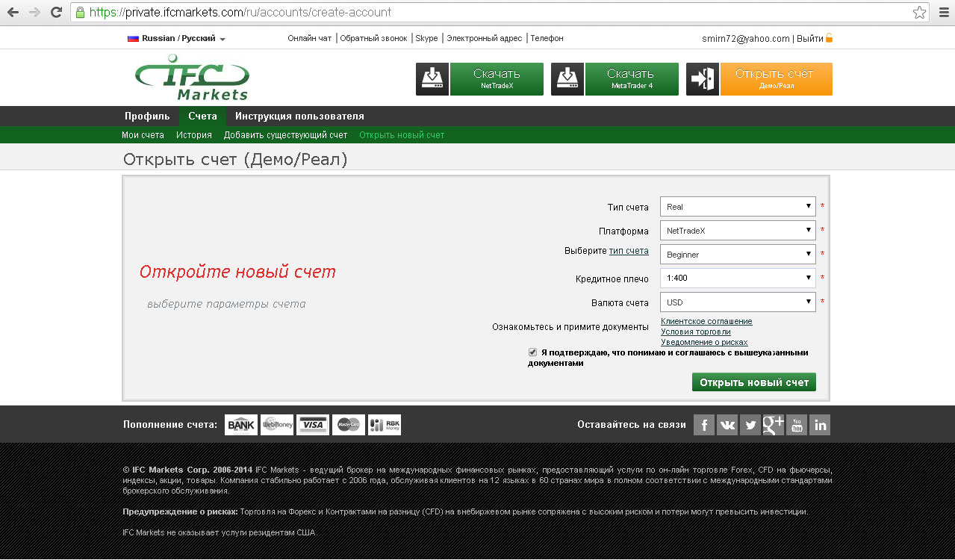Open the VK social network icon
Image resolution: width=955 pixels, height=560 pixels.
pos(727,425)
